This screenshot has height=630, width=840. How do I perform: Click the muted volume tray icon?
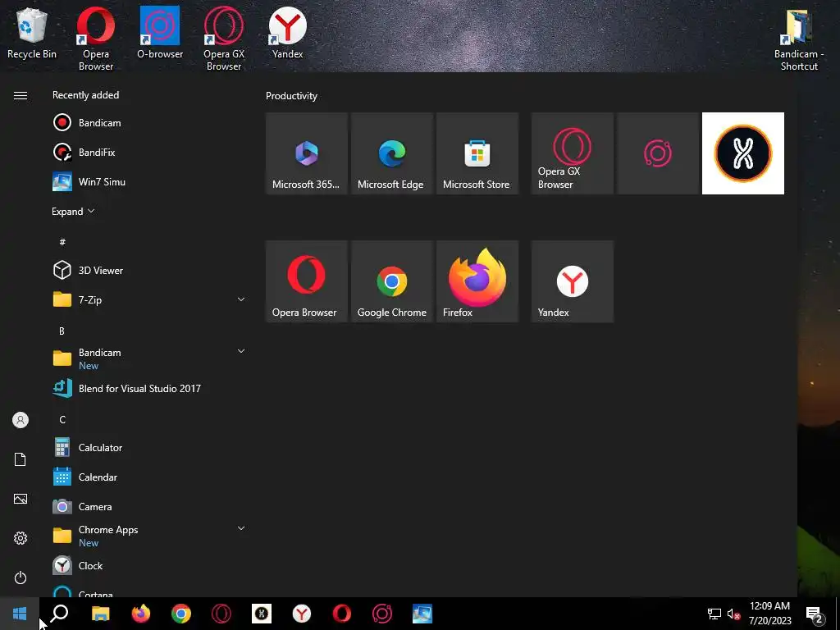[x=733, y=614]
